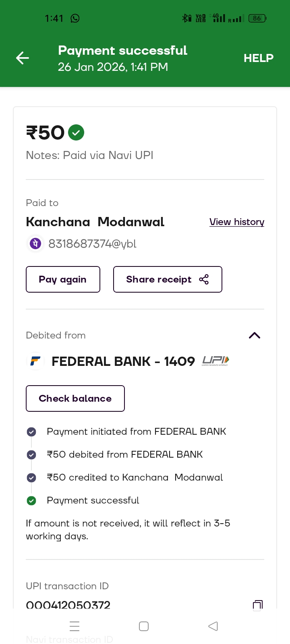The width and height of the screenshot is (290, 644).
Task: Copy the UPI transaction ID
Action: coord(257,605)
